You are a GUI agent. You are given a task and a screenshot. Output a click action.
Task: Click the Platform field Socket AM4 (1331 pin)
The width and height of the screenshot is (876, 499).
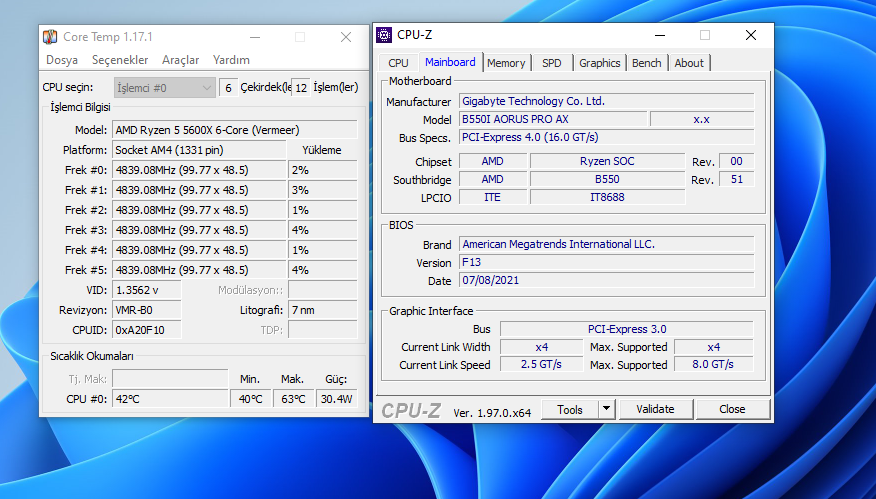pyautogui.click(x=199, y=150)
